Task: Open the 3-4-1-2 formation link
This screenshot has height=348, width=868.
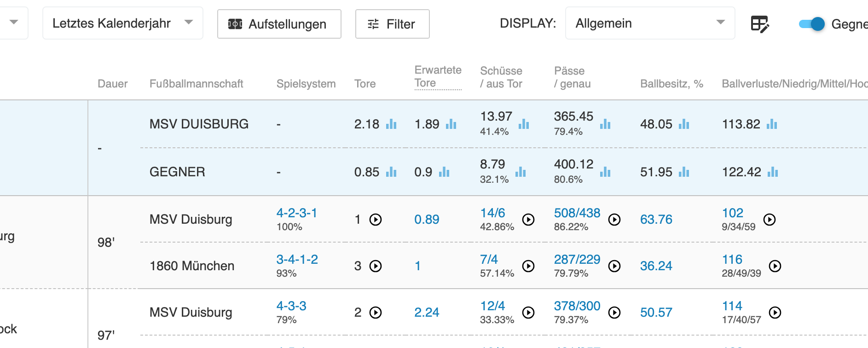Action: point(297,260)
